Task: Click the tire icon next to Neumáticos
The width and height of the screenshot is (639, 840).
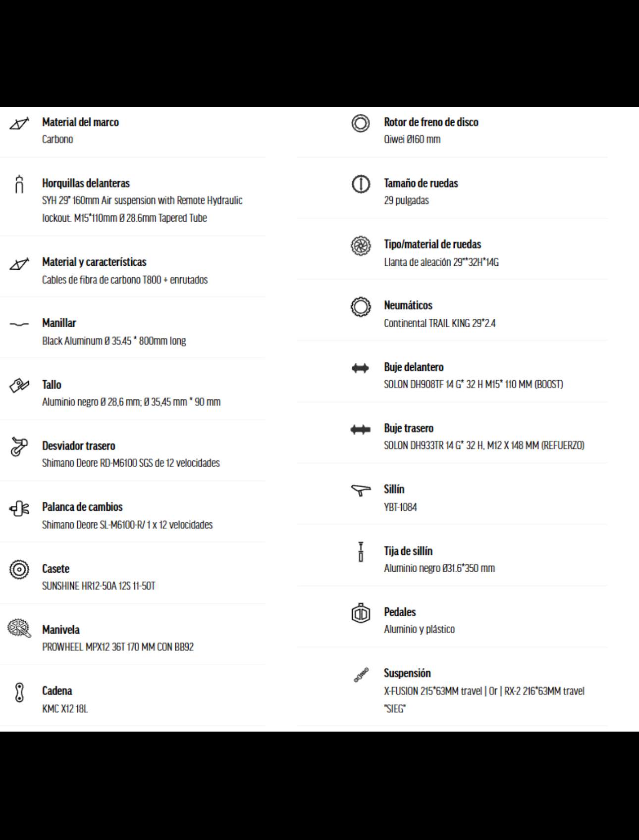Action: (360, 307)
